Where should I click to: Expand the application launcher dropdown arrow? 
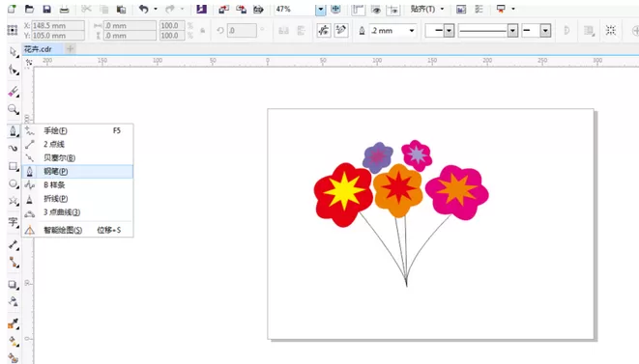pyautogui.click(x=513, y=9)
